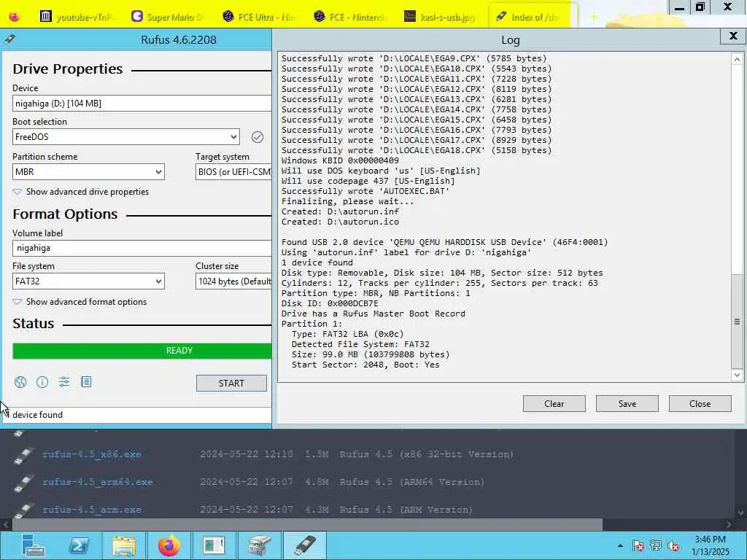Click the browser page scroll-right arrow
747x560 pixels.
[729, 524]
